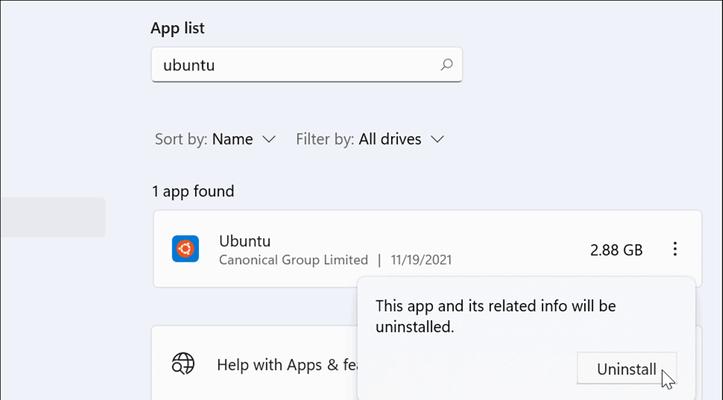
Task: Select the Ubuntu app name text
Action: pyautogui.click(x=244, y=241)
